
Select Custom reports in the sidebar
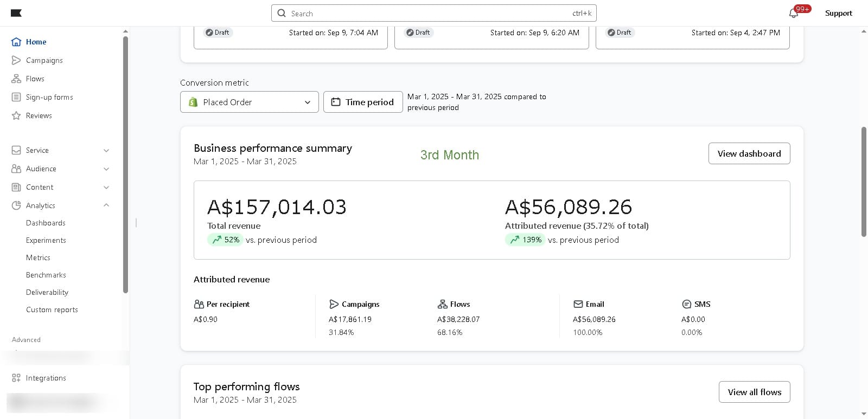(x=52, y=310)
